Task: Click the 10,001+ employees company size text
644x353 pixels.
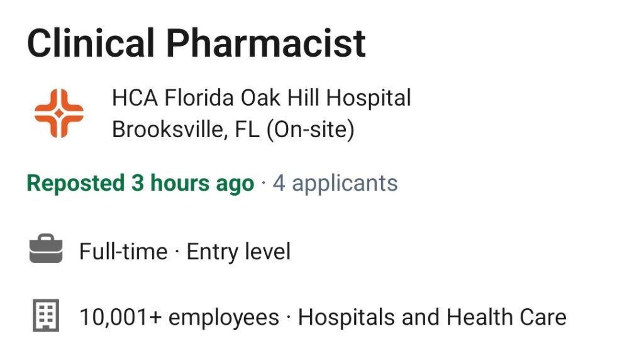Action: point(179,318)
